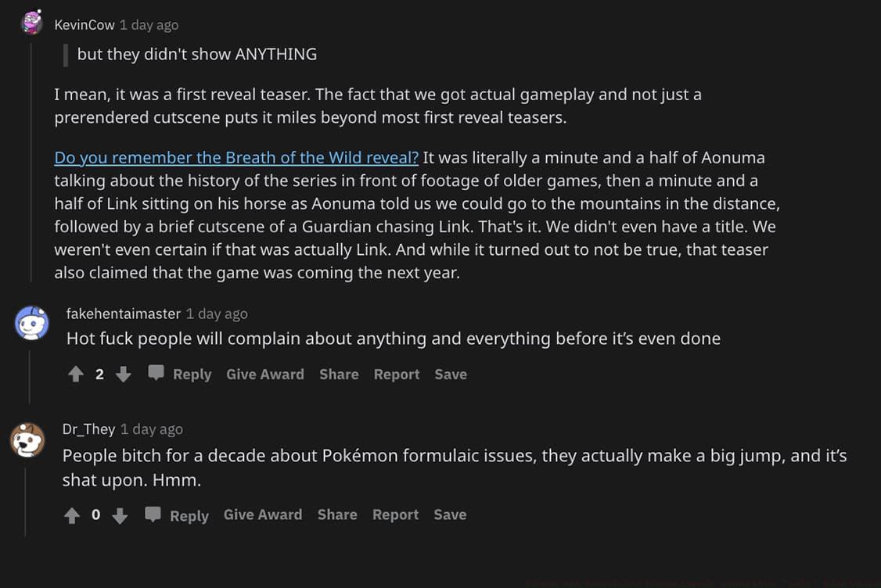Save fakehentaimaster's comment
The image size is (881, 588).
coord(451,375)
